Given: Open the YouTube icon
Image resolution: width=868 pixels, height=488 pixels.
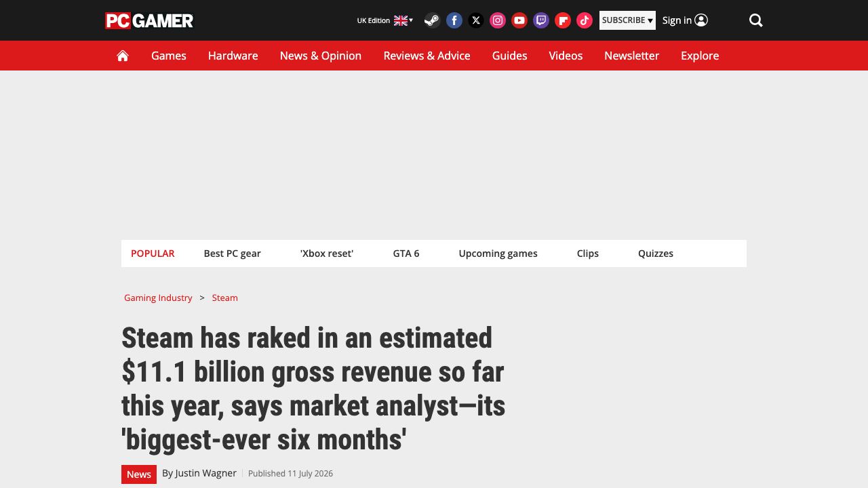Looking at the screenshot, I should click(519, 20).
